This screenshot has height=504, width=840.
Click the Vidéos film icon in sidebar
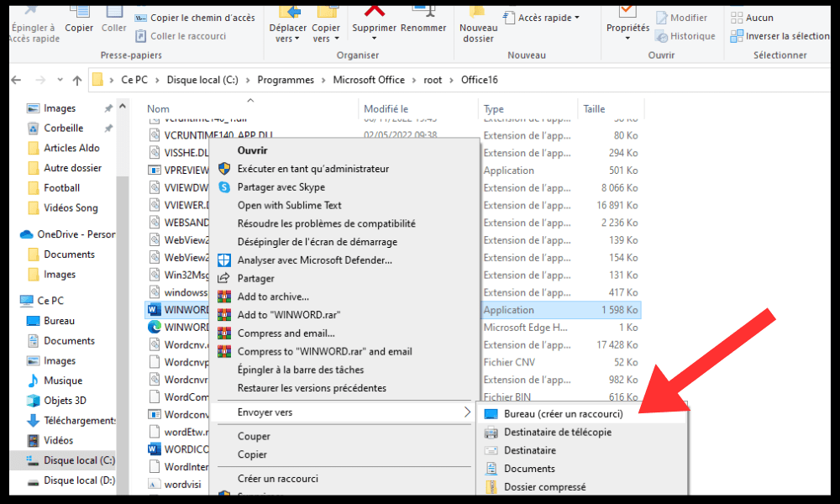[x=34, y=440]
